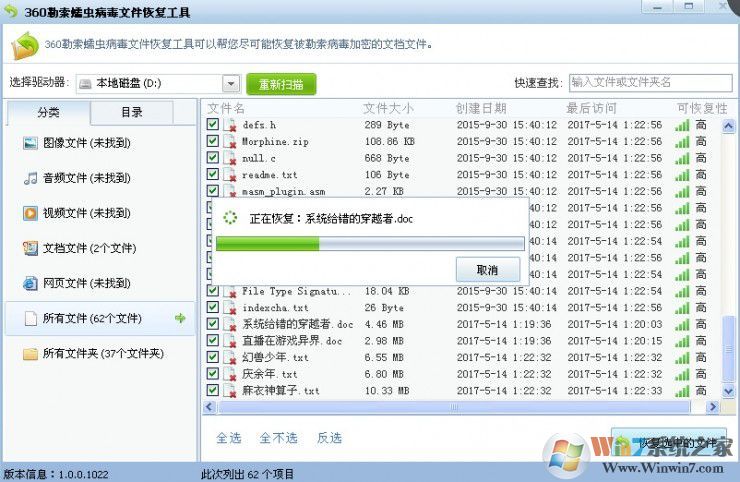The image size is (740, 482).
Task: Uncheck the Morphine.zip checkbox
Action: (x=213, y=141)
